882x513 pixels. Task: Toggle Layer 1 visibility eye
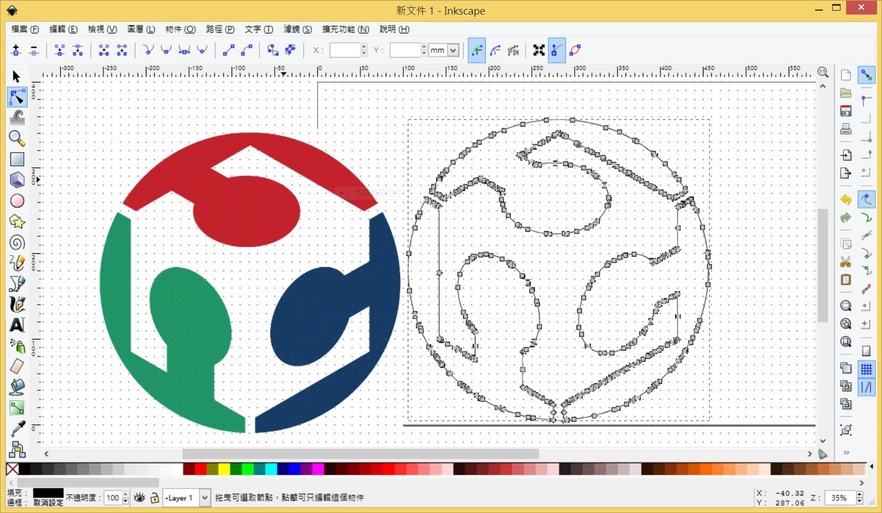(140, 497)
